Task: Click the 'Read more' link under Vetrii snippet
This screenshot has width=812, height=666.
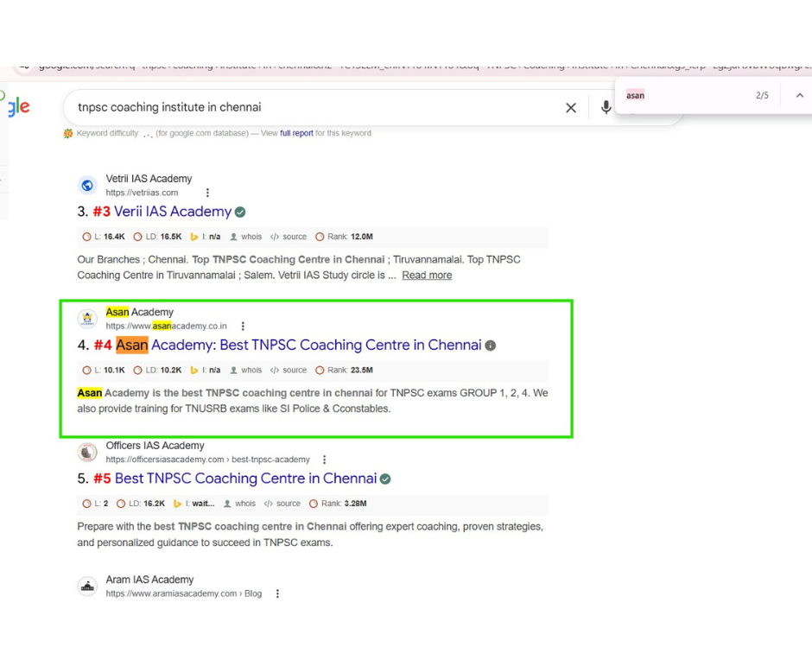Action: pyautogui.click(x=427, y=276)
